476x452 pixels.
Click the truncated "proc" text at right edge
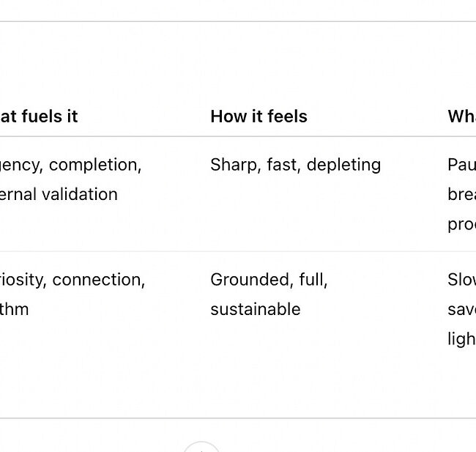[x=461, y=224]
